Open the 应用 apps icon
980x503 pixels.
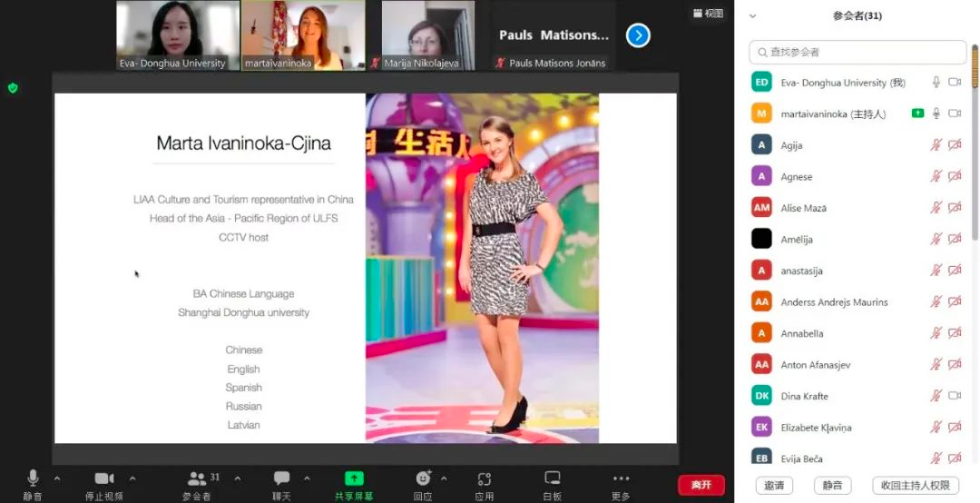[x=485, y=478]
